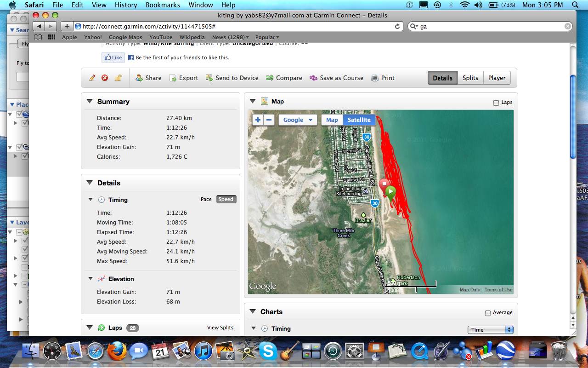
Task: Zoom in the map with plus button
Action: click(x=258, y=120)
